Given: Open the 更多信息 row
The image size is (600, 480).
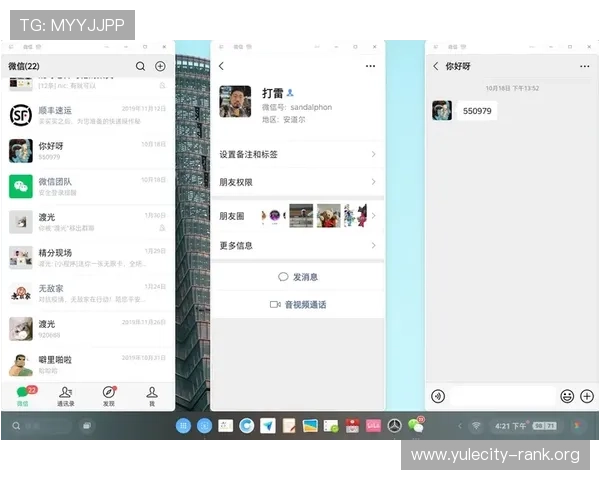Looking at the screenshot, I should [x=297, y=245].
